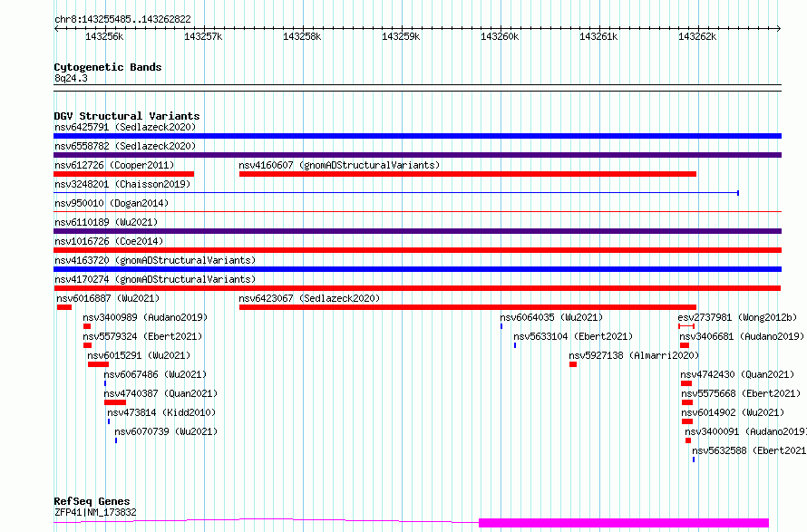Click nsv4163720 (gnomADStructuralVariants) label

tap(155, 260)
